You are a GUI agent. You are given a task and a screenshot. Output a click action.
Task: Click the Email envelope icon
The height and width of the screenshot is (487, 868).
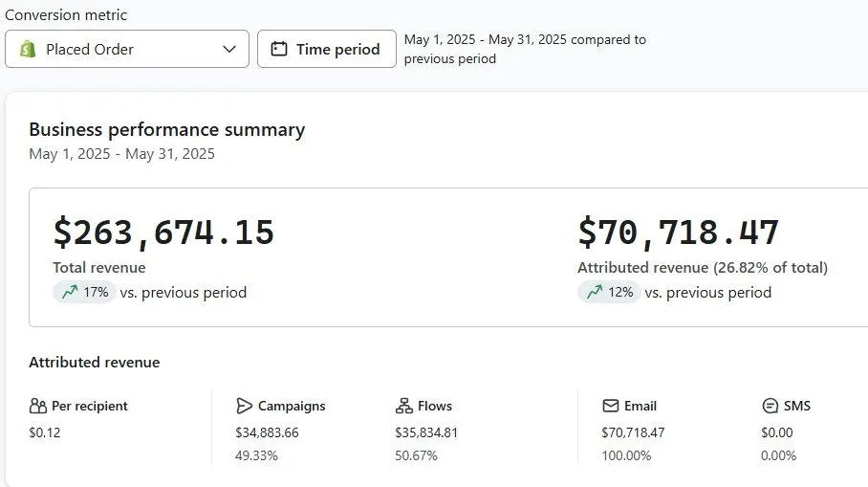point(610,406)
